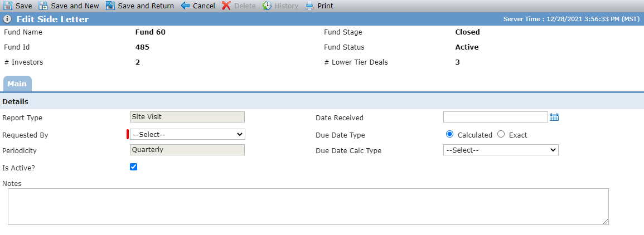Select the Calculated due date option

[450, 134]
